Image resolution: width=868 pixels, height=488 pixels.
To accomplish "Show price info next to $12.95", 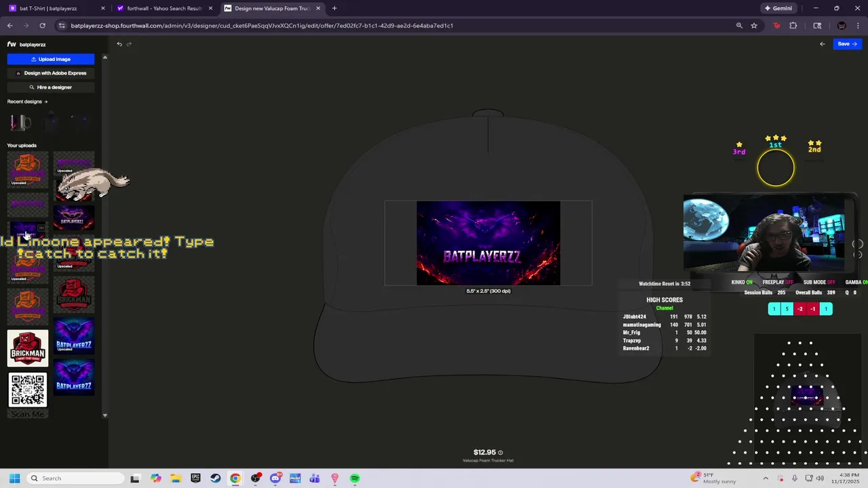I will (500, 453).
